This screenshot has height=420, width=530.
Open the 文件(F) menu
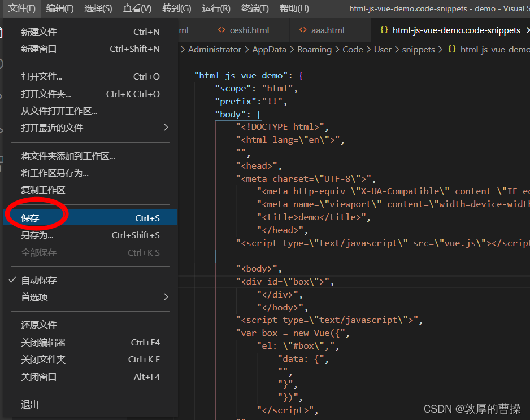click(x=21, y=8)
